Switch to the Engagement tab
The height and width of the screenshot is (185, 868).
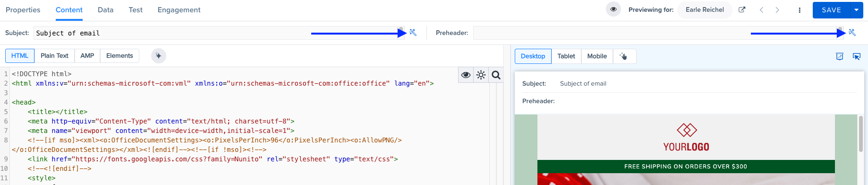pyautogui.click(x=179, y=10)
